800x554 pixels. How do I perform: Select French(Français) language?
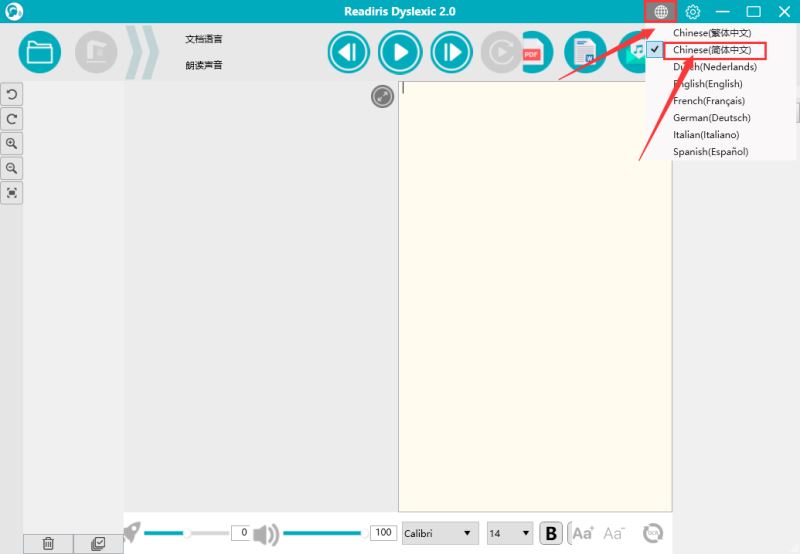click(709, 100)
